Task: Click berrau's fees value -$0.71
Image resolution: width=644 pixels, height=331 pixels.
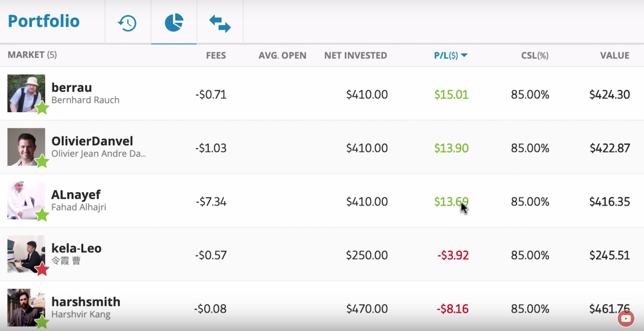Action: coord(211,95)
